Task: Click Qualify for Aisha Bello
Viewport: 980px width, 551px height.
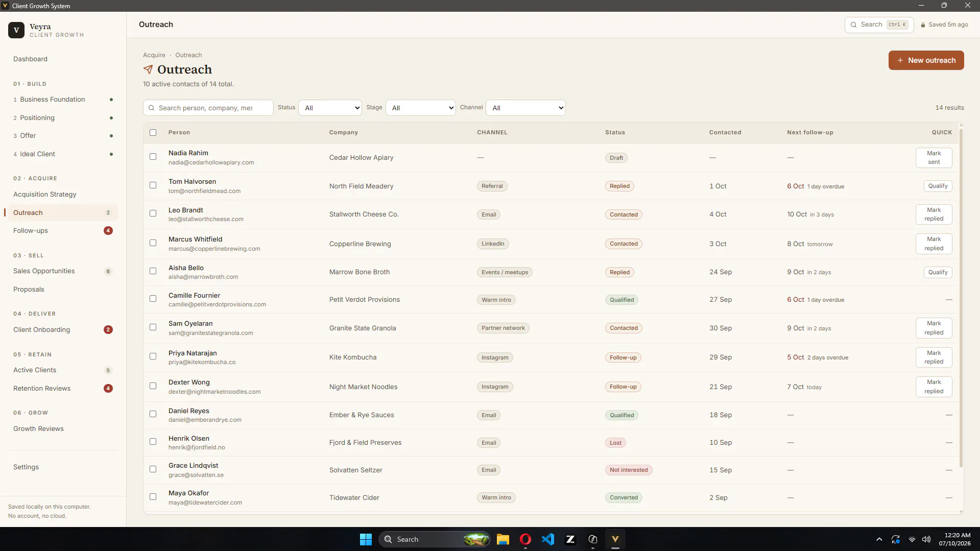Action: coord(938,272)
